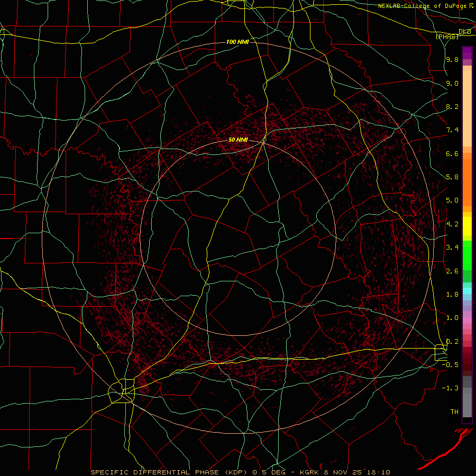
Task: Click the purple top segment of color bar
Action: (467, 53)
